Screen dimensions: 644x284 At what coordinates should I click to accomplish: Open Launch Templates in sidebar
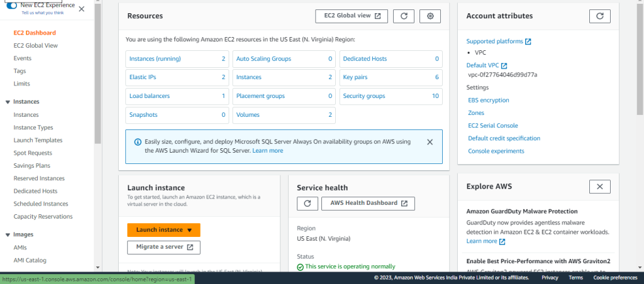pos(38,140)
